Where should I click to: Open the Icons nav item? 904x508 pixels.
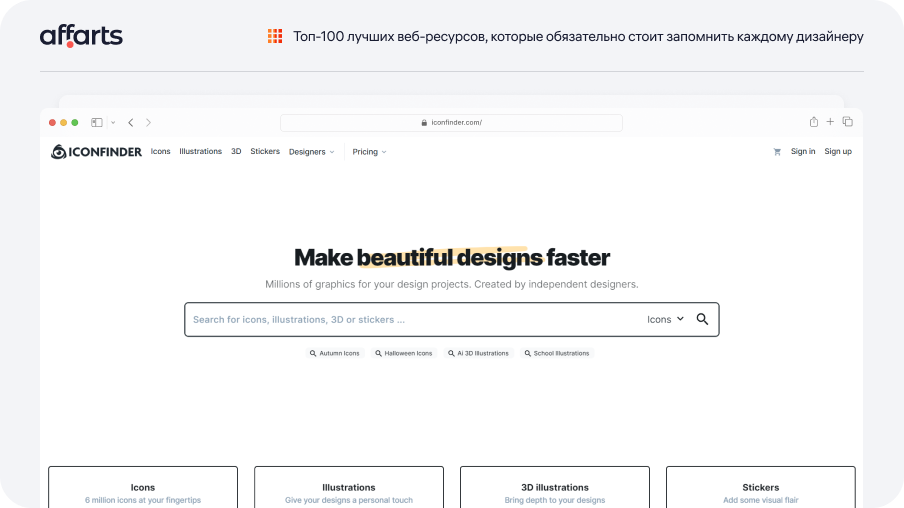(x=160, y=151)
